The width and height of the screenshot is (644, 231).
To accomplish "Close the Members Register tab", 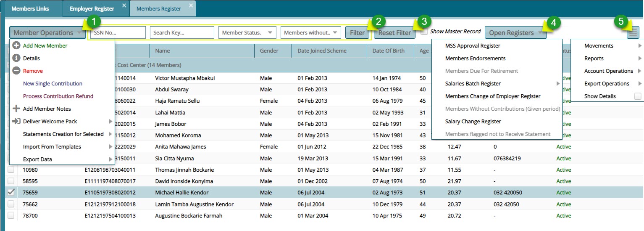I will tap(191, 5).
